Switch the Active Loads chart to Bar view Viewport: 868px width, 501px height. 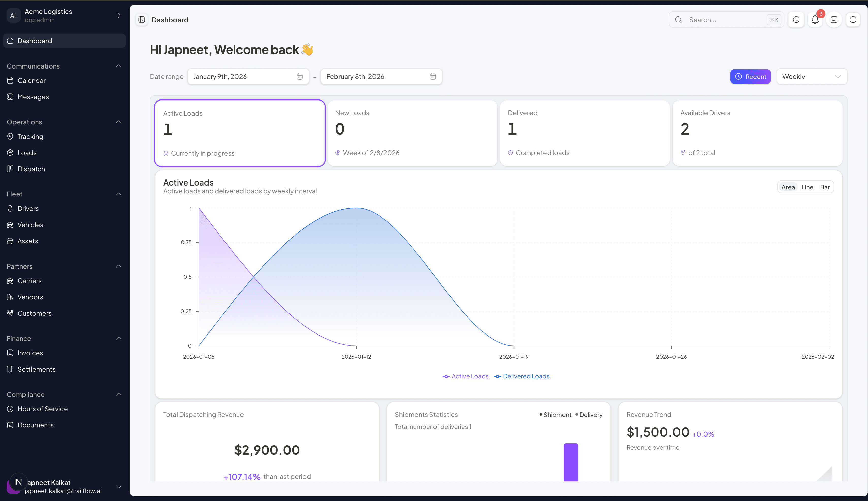click(x=825, y=187)
